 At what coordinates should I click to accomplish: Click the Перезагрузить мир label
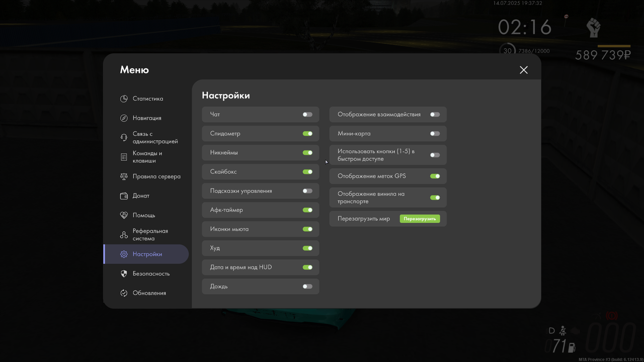click(364, 219)
